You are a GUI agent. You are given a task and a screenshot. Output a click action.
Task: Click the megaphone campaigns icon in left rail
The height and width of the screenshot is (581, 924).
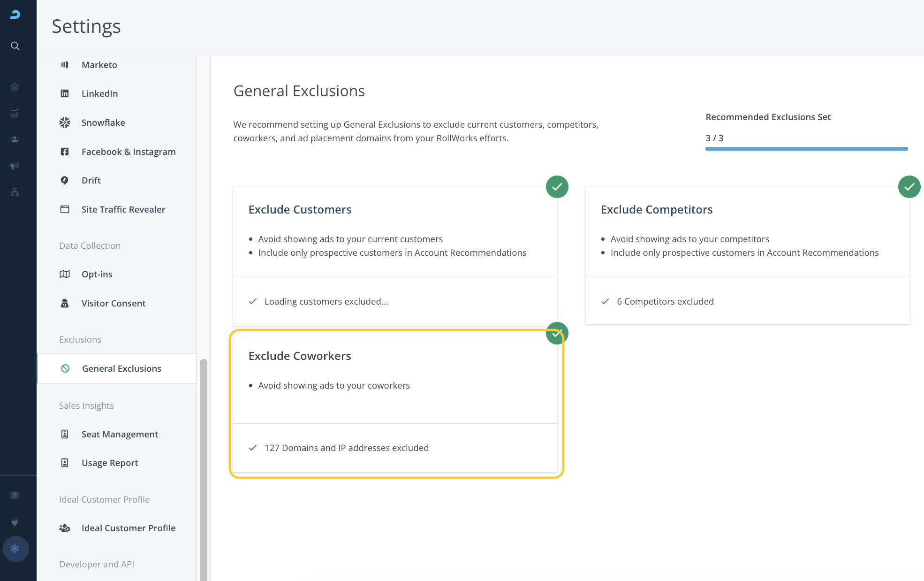[15, 166]
